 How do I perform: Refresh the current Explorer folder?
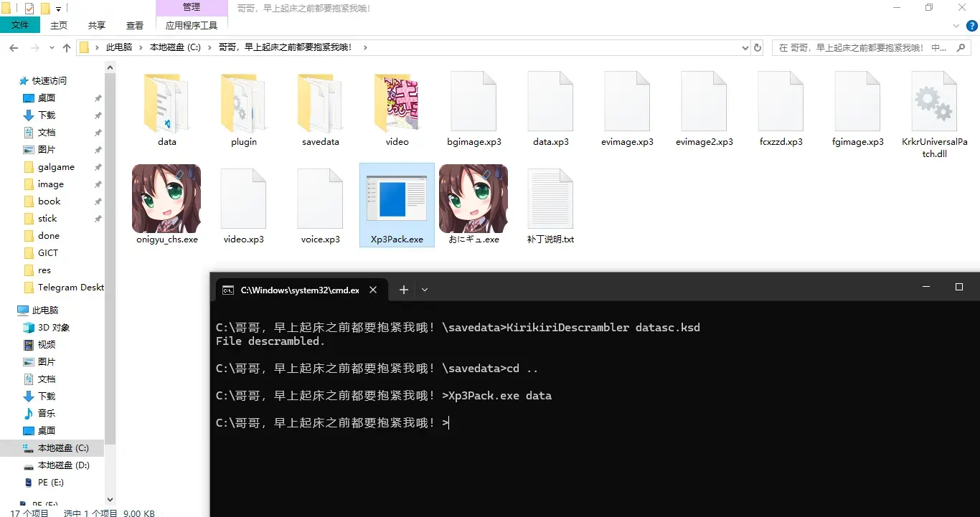click(x=758, y=47)
